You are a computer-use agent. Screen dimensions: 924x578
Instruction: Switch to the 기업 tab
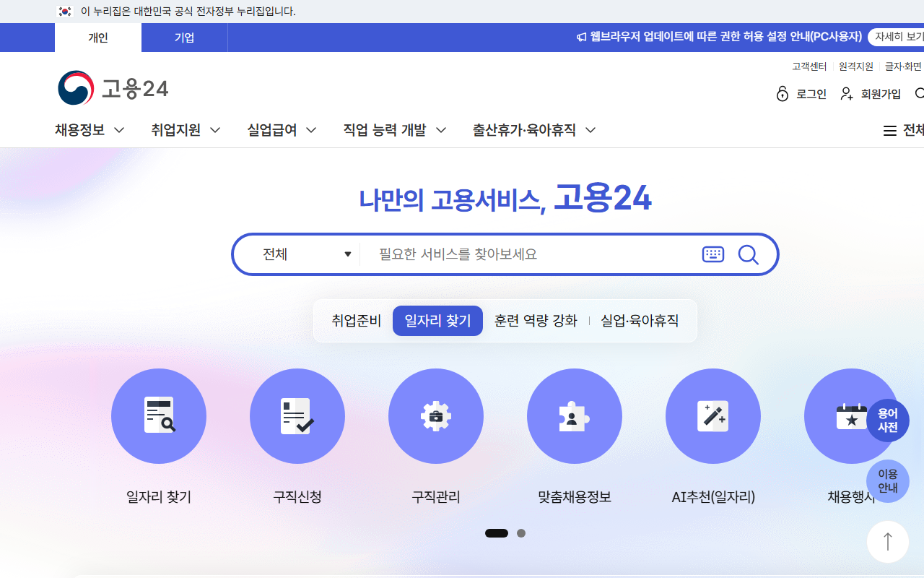(x=184, y=38)
